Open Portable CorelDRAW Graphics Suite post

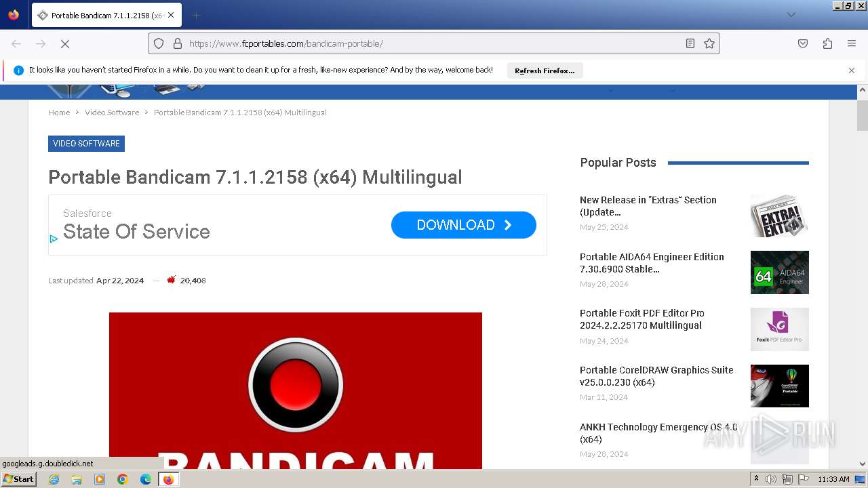656,376
